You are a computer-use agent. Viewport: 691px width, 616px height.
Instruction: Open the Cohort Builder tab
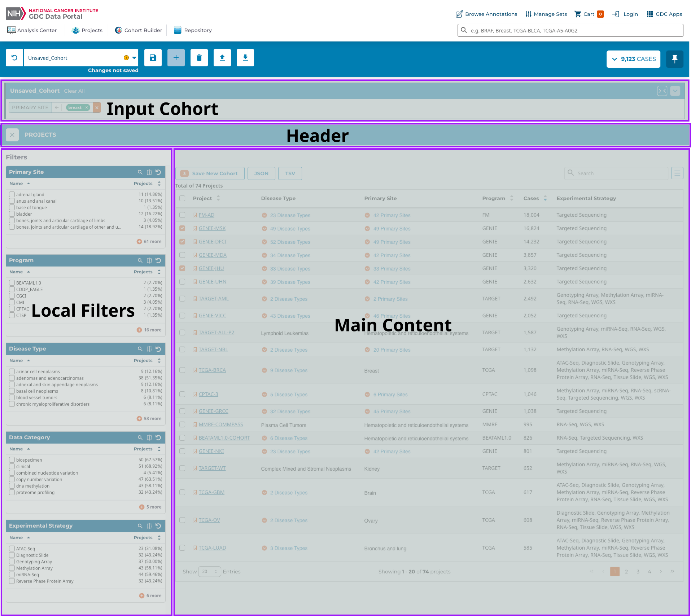(139, 30)
